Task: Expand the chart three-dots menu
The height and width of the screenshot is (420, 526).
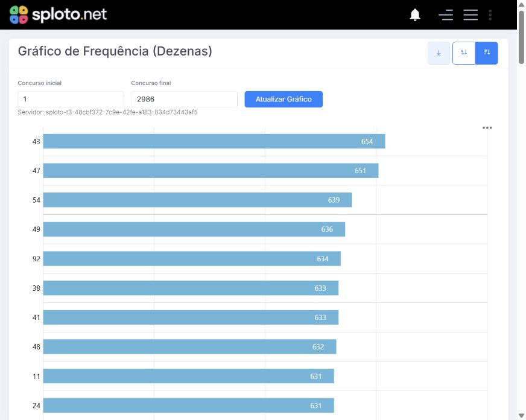Action: (487, 128)
